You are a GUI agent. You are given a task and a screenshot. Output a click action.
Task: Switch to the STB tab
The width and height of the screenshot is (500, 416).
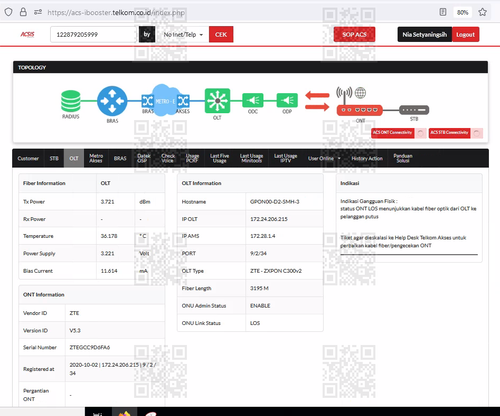[x=54, y=158]
